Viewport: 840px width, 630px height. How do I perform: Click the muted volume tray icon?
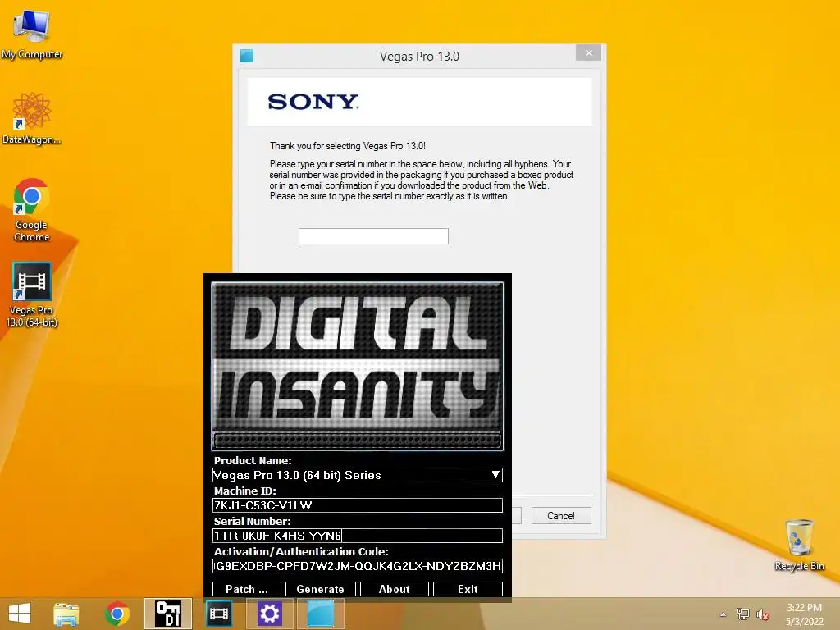tap(763, 614)
